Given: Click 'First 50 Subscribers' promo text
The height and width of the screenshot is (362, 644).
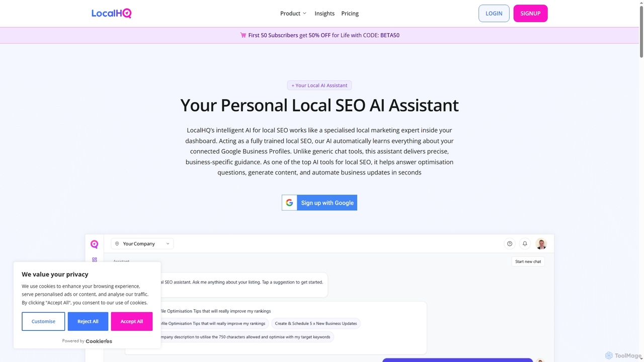Looking at the screenshot, I should click(273, 35).
